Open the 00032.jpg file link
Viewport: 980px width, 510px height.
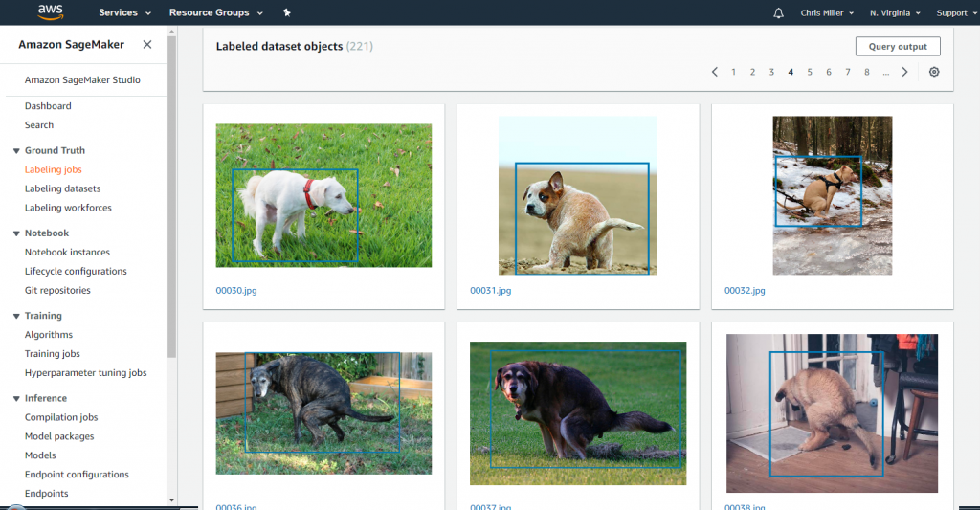745,291
